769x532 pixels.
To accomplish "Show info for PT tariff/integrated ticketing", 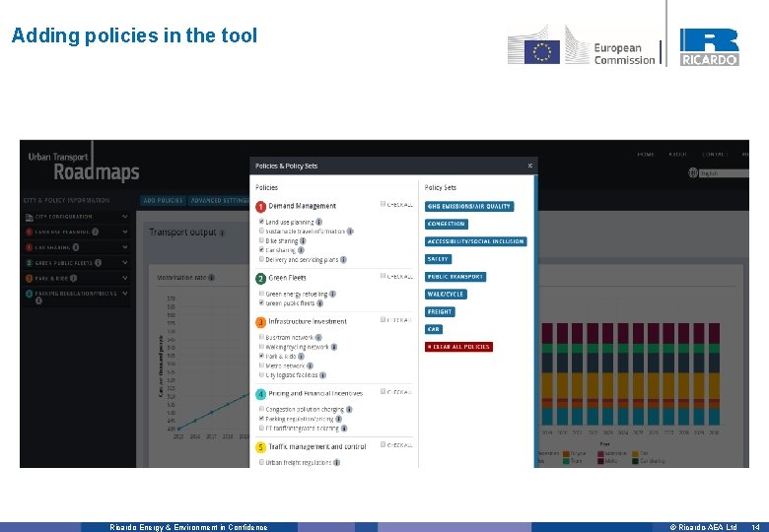I will click(344, 429).
